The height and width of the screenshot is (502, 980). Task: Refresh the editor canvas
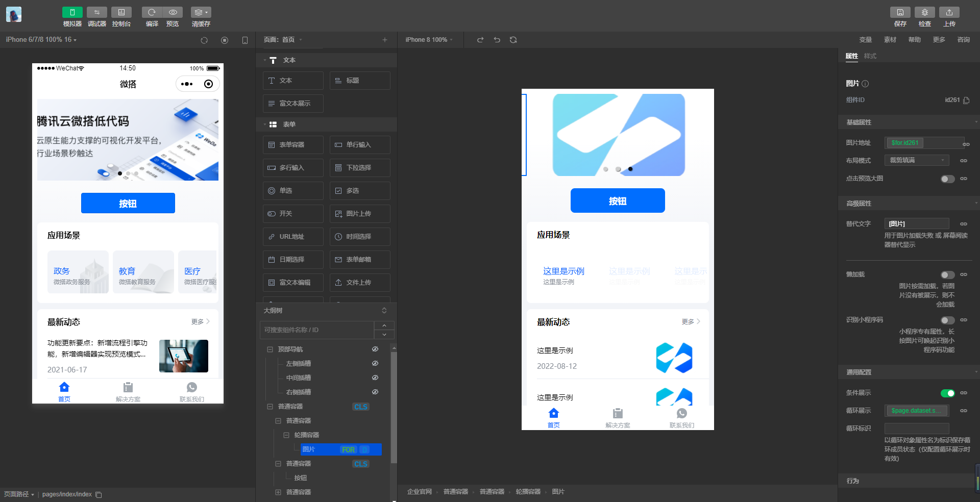pos(513,40)
